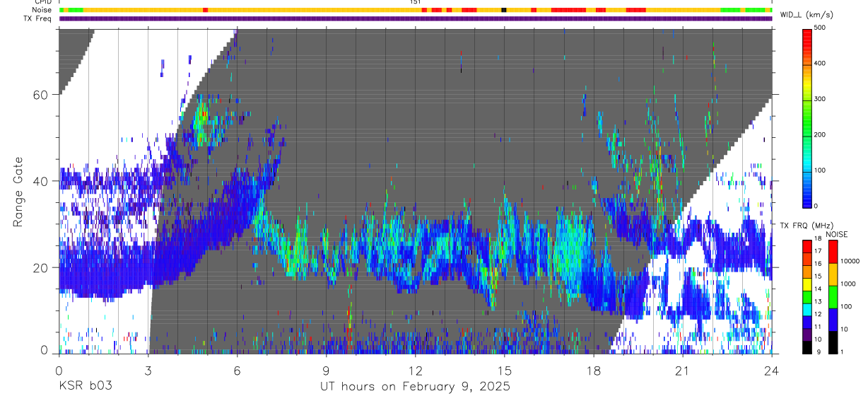
Task: Click the 18 tick on TX FRQ legend
Action: [x=817, y=239]
